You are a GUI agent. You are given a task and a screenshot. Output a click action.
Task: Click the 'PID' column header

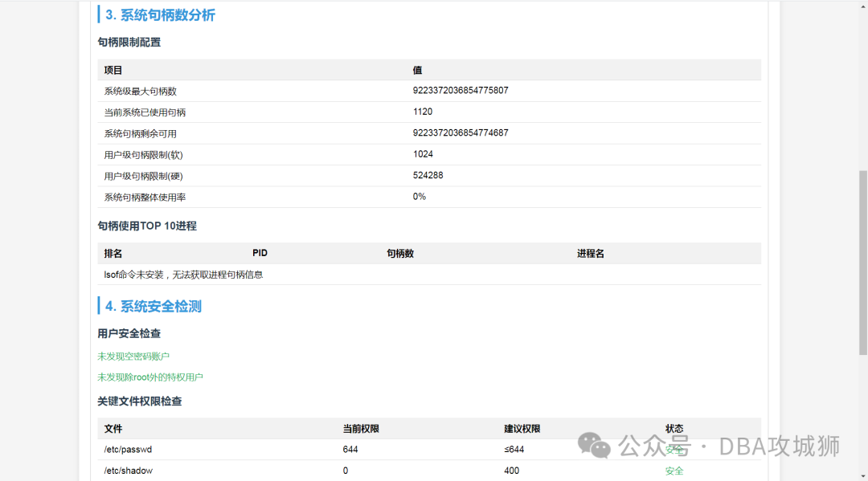[x=260, y=253]
